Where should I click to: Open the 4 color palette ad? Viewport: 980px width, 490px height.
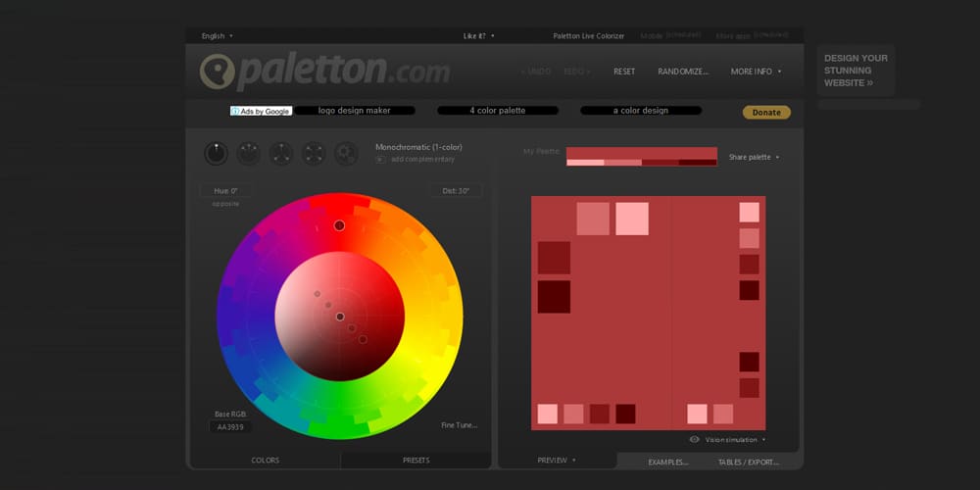point(498,111)
